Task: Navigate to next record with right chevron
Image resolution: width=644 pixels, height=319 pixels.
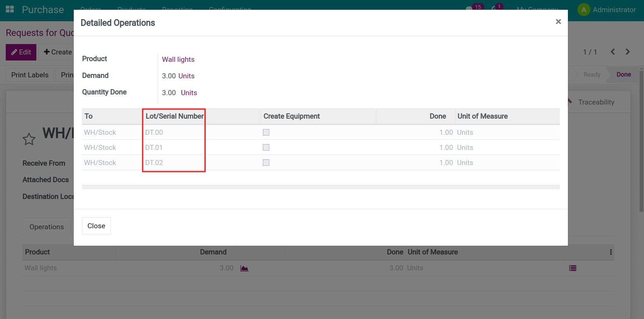Action: point(627,52)
